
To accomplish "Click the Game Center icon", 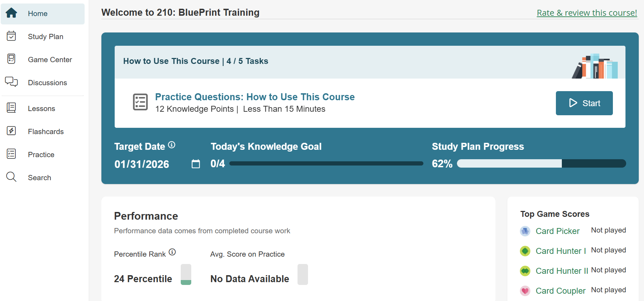I will (x=11, y=59).
